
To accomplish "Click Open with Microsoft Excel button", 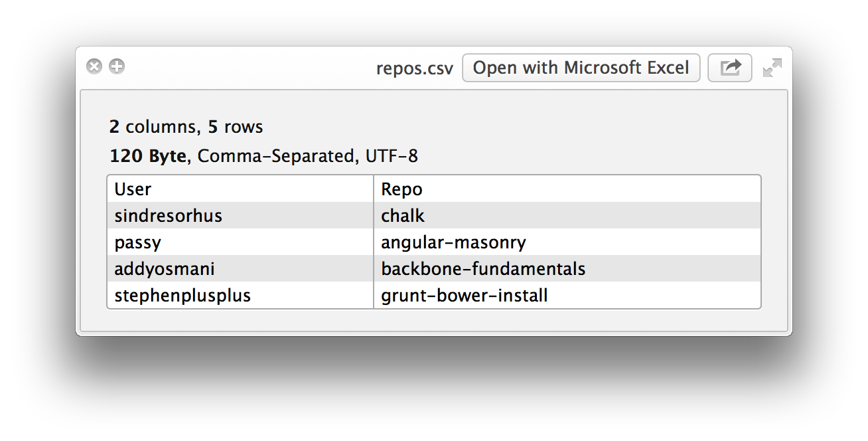I will (581, 68).
